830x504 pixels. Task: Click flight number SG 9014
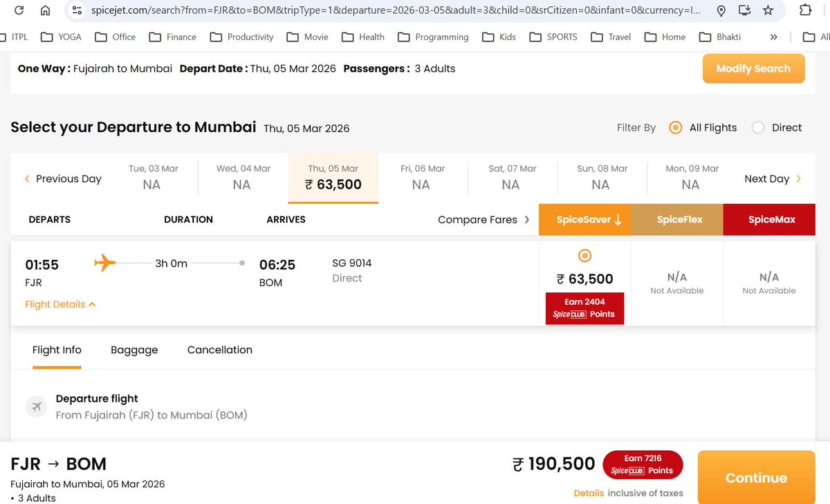352,263
